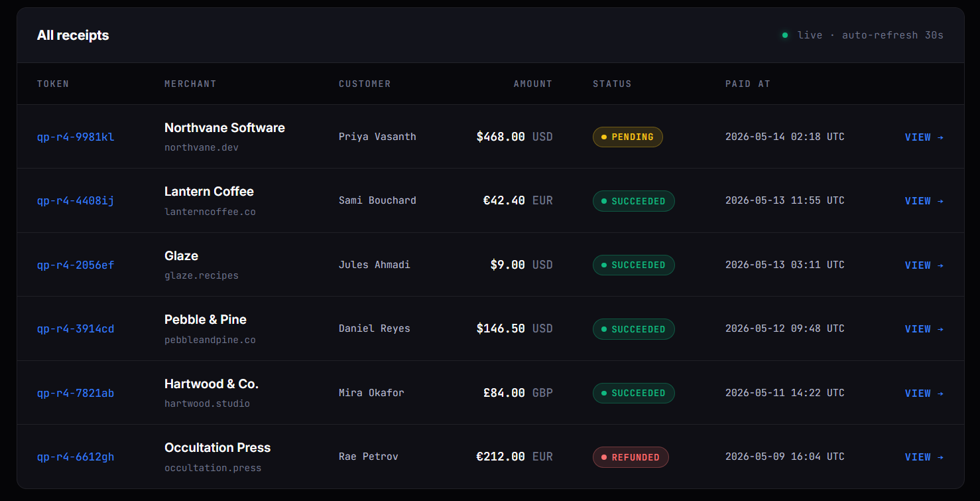Click the €42.40 EUR amount
Image resolution: width=980 pixels, height=501 pixels.
[x=518, y=201]
